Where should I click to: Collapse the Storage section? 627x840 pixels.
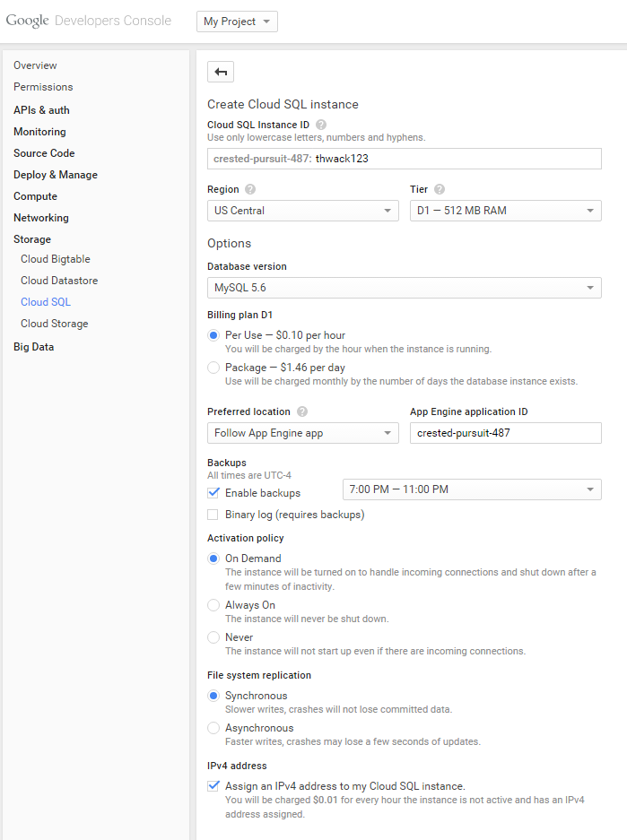(32, 239)
